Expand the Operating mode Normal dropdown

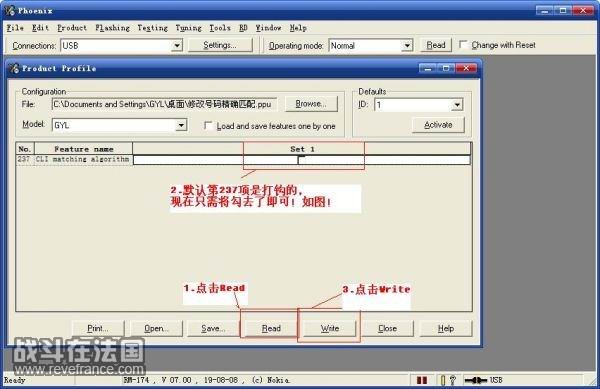pyautogui.click(x=407, y=46)
